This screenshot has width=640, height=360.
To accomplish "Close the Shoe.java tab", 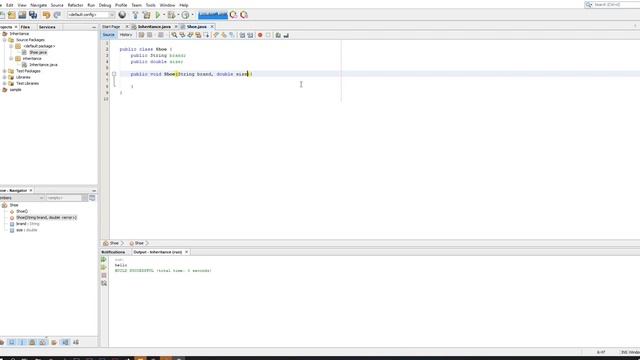I will pos(212,27).
